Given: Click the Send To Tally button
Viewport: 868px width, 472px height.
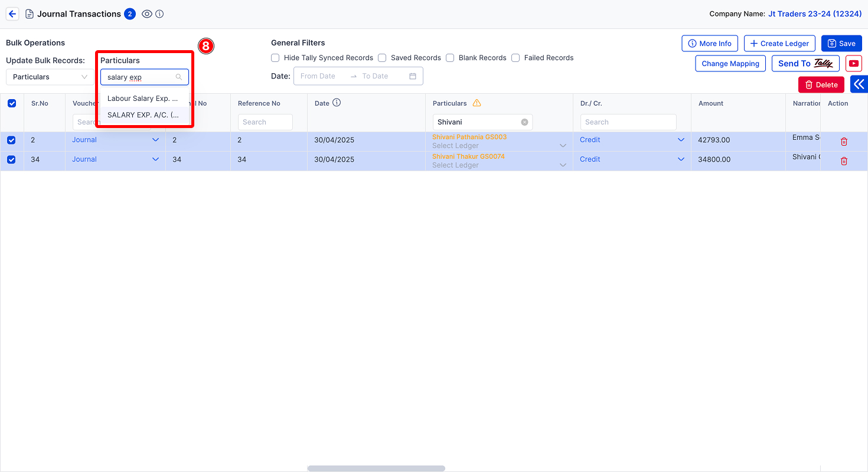Looking at the screenshot, I should [x=805, y=63].
